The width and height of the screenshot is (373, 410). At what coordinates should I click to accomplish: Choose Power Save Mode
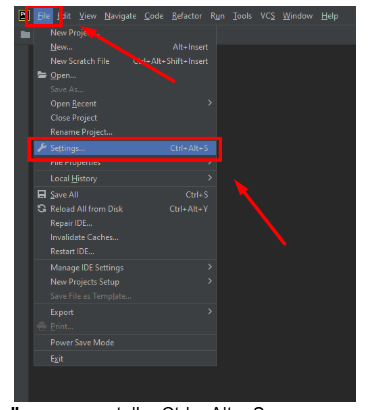coord(125,343)
